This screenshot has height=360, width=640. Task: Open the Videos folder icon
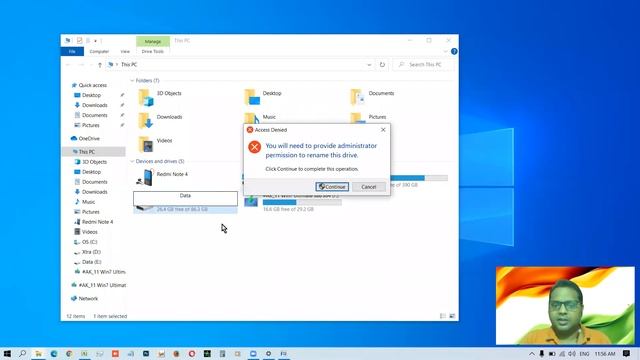click(146, 144)
